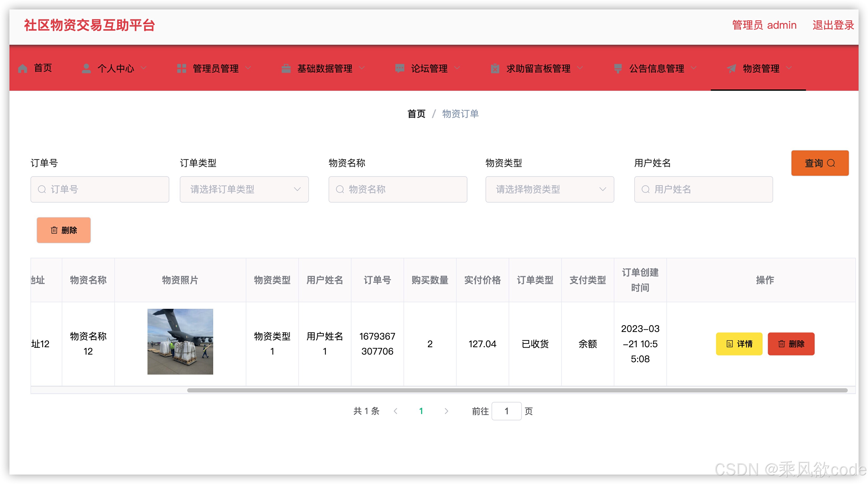Click the home icon in the navigation bar

coord(23,68)
